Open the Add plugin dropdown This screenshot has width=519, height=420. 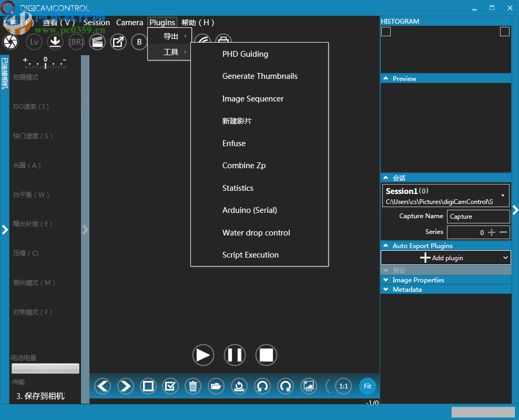(445, 258)
